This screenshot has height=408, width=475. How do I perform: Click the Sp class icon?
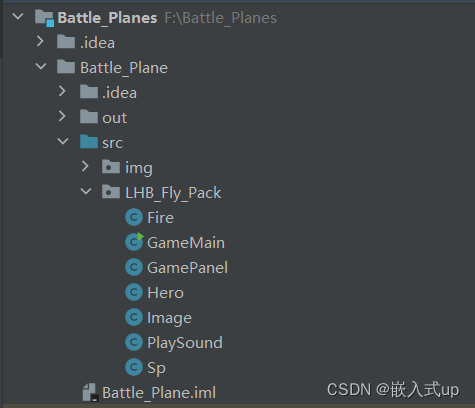click(134, 367)
